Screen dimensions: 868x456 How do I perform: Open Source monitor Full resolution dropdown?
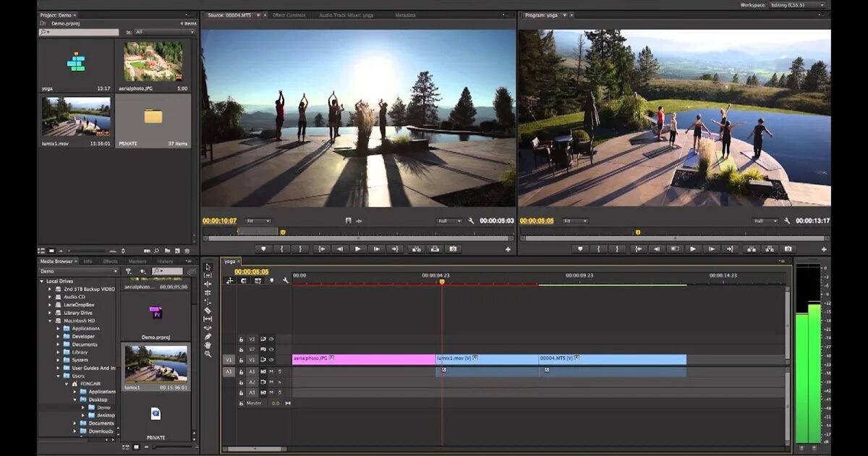(450, 221)
